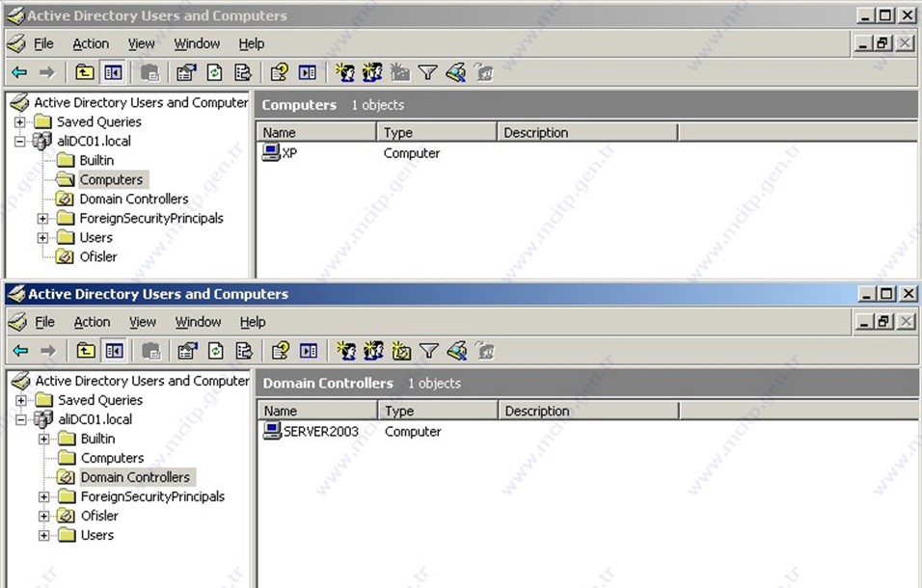Image resolution: width=922 pixels, height=588 pixels.
Task: Toggle console tree pane in Domain Controllers window
Action: tap(114, 351)
